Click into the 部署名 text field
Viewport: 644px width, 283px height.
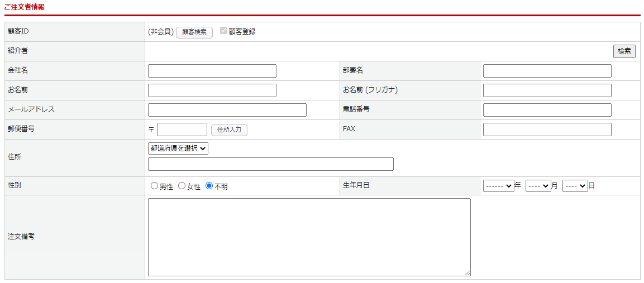(x=547, y=71)
